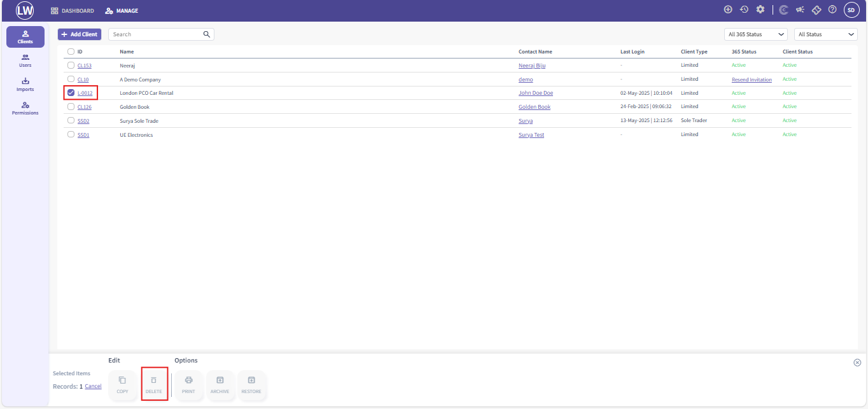
Task: Click the circular C icon
Action: point(783,10)
